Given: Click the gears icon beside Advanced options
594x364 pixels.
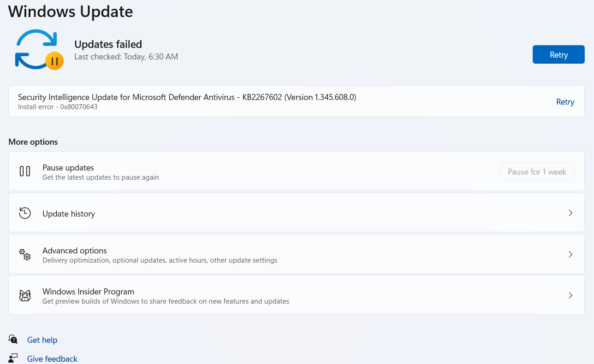Looking at the screenshot, I should coord(25,254).
